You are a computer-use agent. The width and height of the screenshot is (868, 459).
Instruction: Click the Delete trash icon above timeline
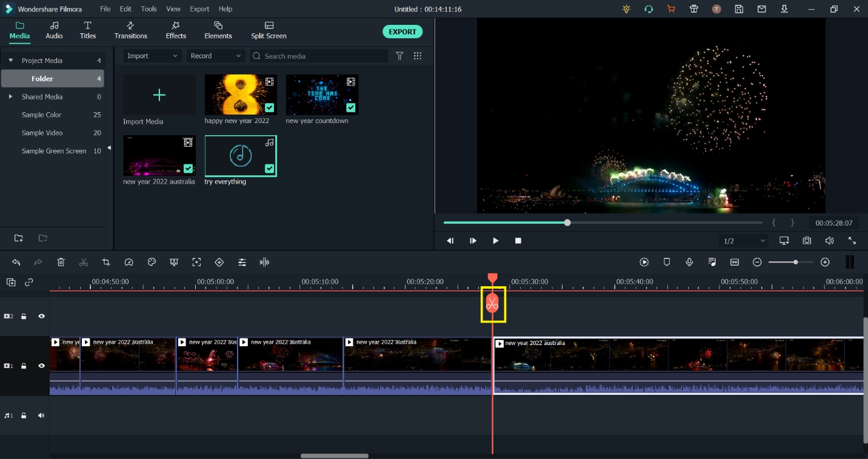(x=61, y=263)
